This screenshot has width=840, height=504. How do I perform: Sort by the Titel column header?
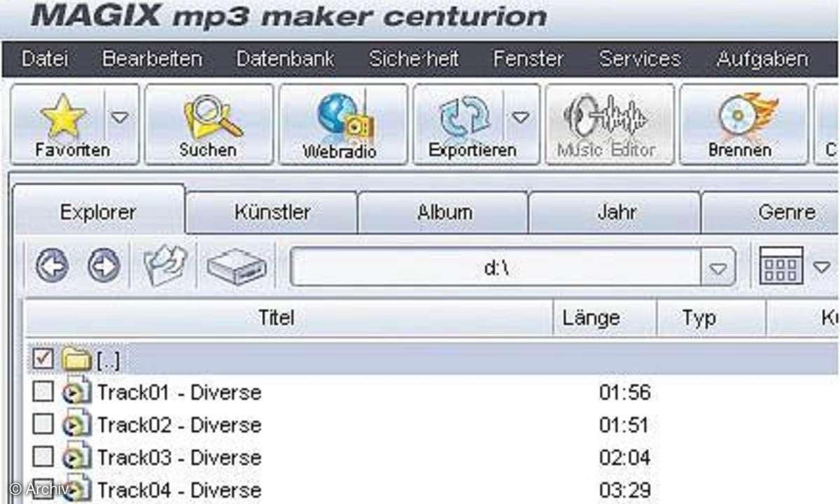(290, 318)
